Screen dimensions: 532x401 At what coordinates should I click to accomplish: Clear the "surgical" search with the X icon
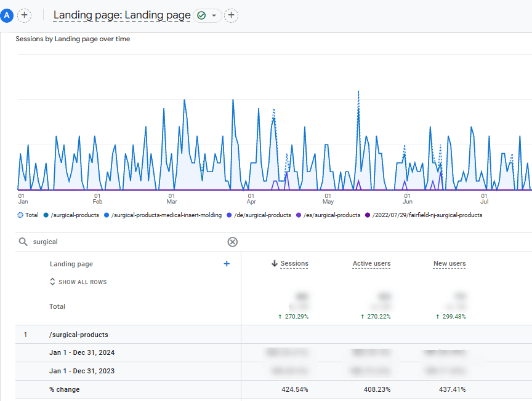232,242
